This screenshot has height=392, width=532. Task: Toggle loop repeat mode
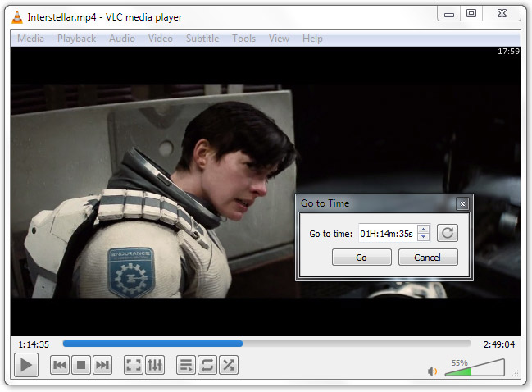point(207,366)
